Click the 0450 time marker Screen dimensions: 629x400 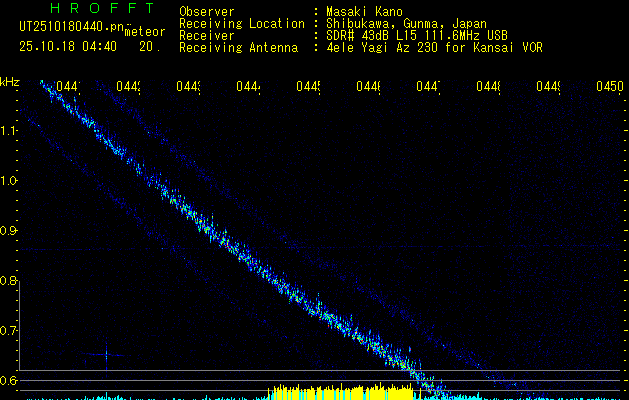click(x=609, y=88)
